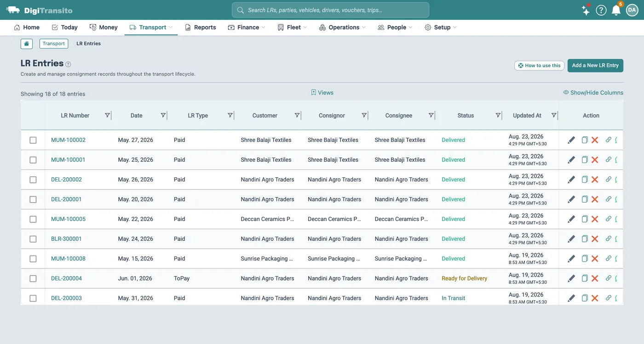This screenshot has height=344, width=644.
Task: Select the checkbox for DEL-200002
Action: [33, 180]
